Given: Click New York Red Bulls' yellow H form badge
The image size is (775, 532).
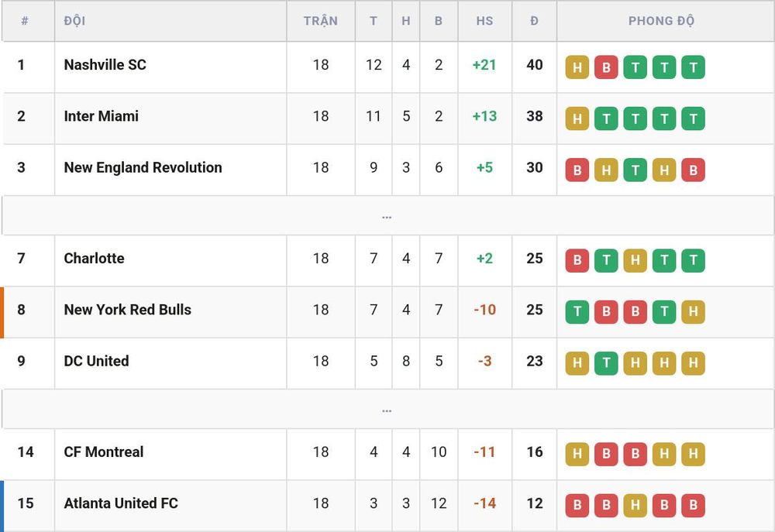Looking at the screenshot, I should [693, 312].
